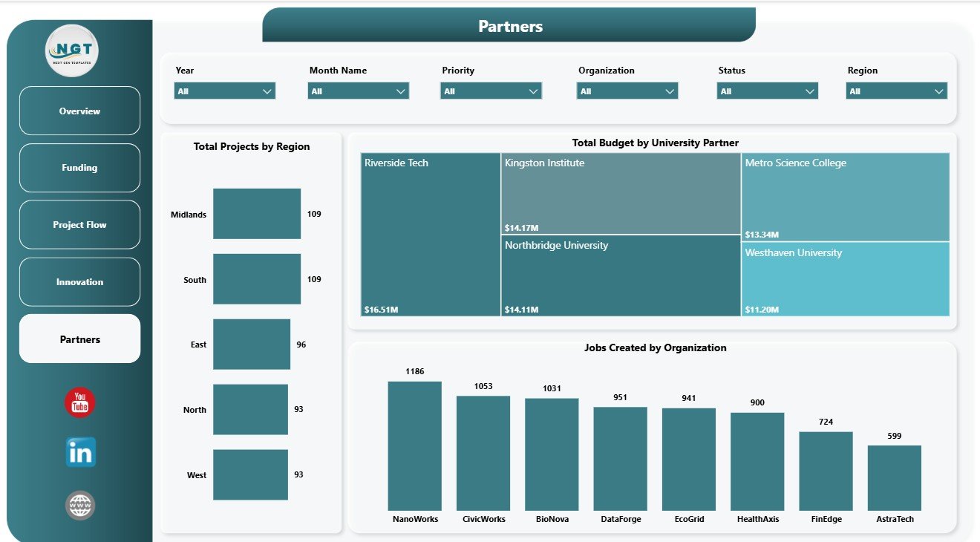Image resolution: width=980 pixels, height=542 pixels.
Task: Click the $14.17M budget value
Action: click(521, 228)
